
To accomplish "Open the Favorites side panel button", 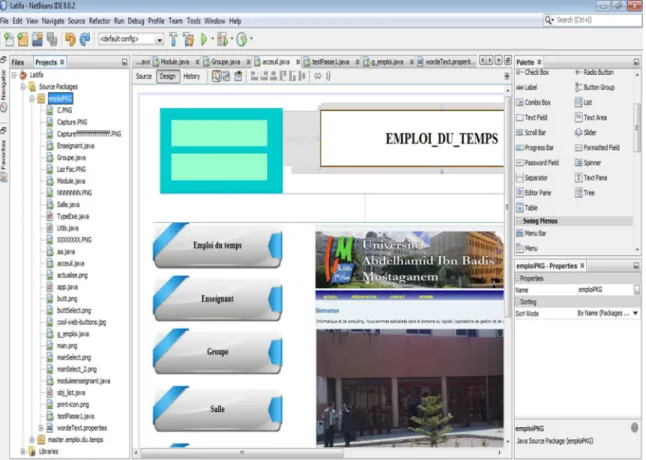I will point(4,160).
